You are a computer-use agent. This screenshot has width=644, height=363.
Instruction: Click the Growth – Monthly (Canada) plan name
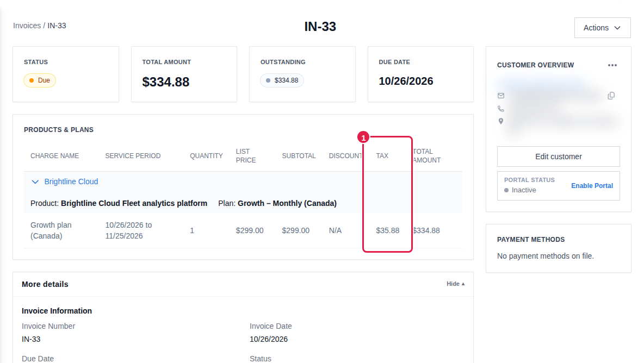[x=287, y=203]
